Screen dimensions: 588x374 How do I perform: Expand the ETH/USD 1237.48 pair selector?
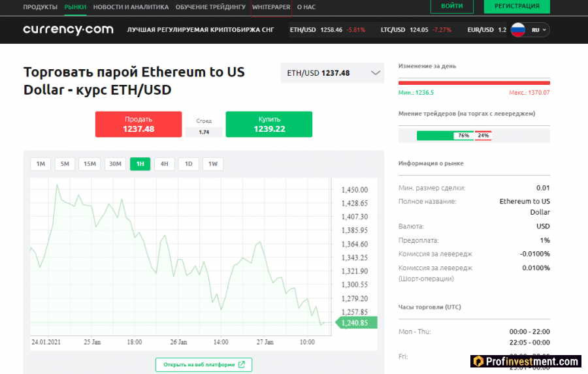333,73
